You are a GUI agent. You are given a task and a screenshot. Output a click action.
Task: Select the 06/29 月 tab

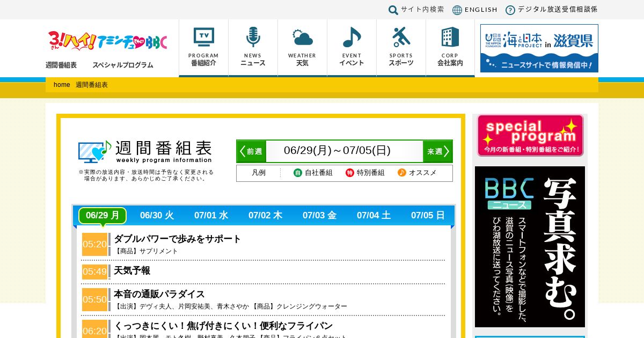coord(103,216)
